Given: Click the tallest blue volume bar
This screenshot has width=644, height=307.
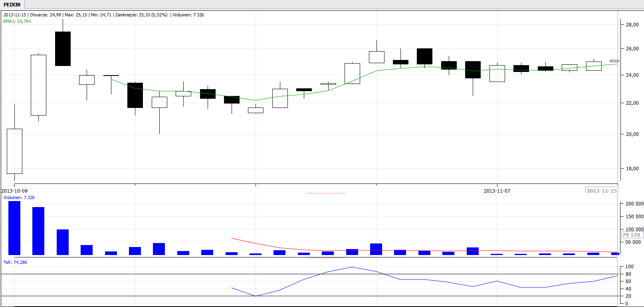Looking at the screenshot, I should pos(14,228).
